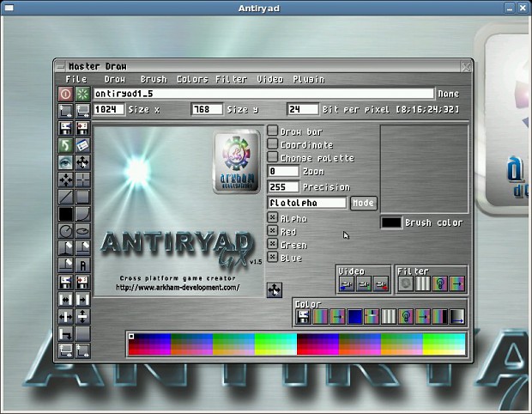532x414 pixels.
Task: Click the Zoom value field
Action: [283, 171]
